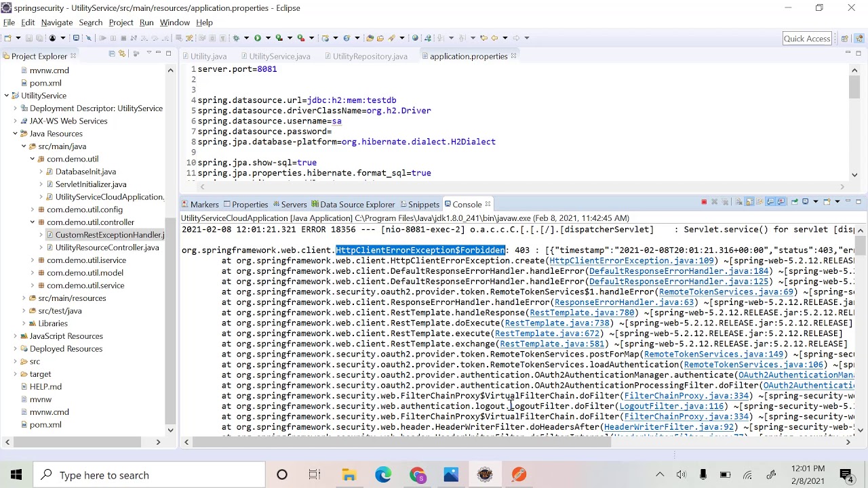This screenshot has height=488, width=868.
Task: Open File Explorer from the taskbar
Action: point(349,475)
